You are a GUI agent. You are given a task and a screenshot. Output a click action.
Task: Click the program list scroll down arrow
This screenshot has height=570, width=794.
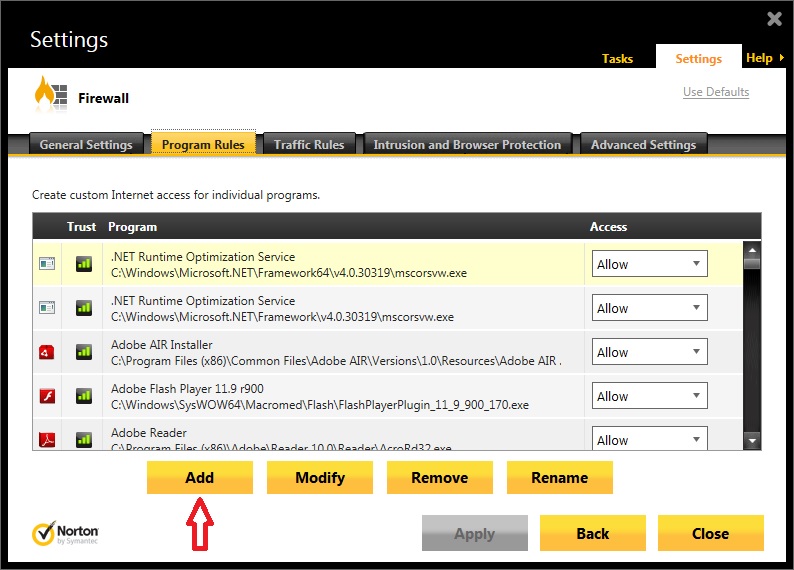(x=752, y=440)
